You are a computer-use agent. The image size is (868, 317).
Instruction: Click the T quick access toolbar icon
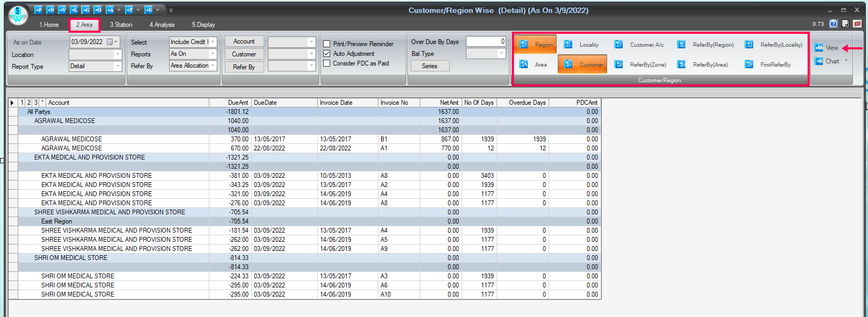(x=129, y=10)
